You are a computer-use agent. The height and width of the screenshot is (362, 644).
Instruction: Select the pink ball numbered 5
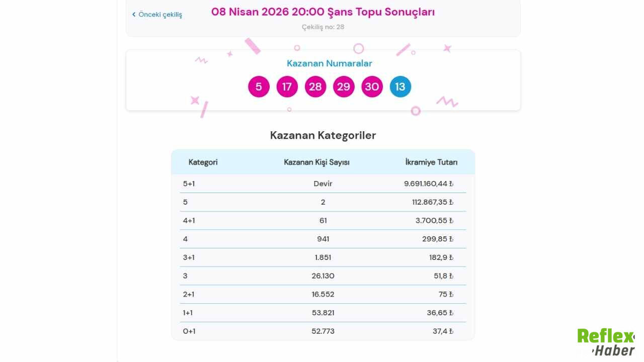pos(259,86)
